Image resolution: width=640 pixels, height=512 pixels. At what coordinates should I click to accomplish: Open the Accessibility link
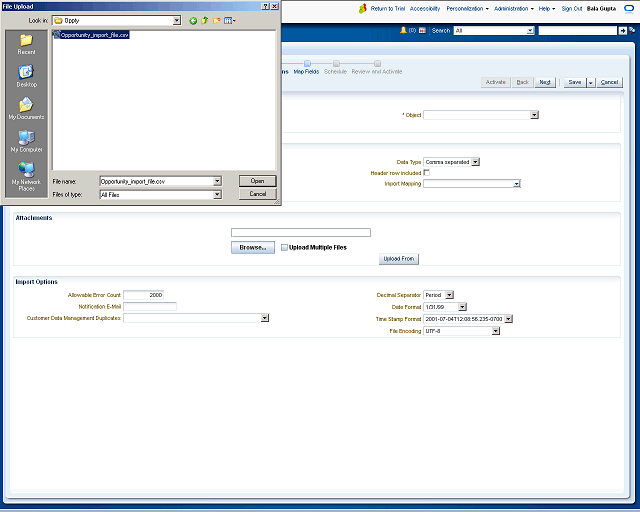[425, 9]
